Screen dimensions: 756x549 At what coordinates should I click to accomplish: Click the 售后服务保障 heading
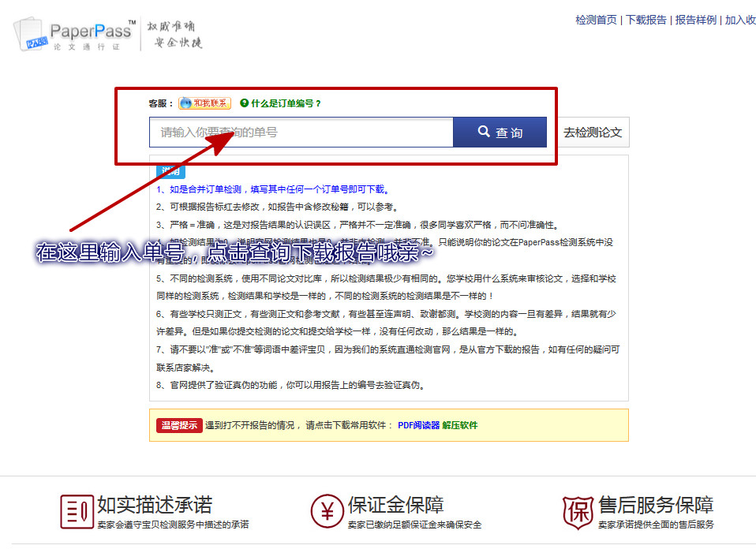tap(656, 505)
